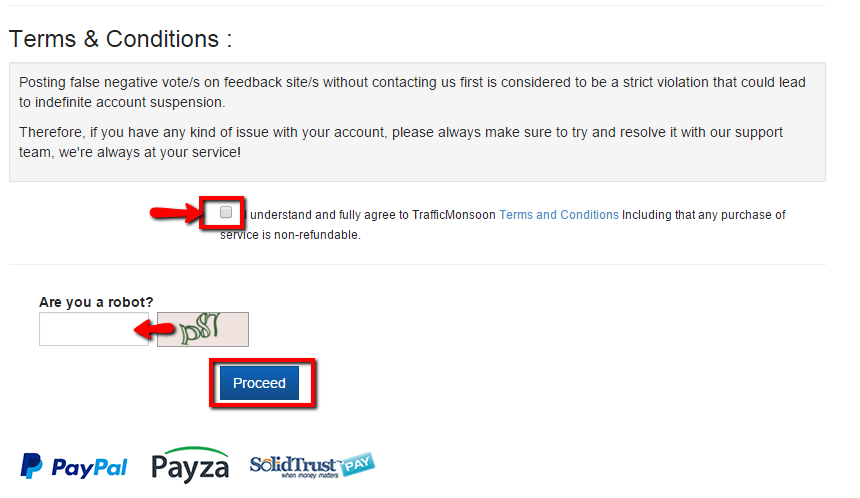This screenshot has height=498, width=860.
Task: Click the blue PAY badge on SolidTrust
Action: (358, 465)
